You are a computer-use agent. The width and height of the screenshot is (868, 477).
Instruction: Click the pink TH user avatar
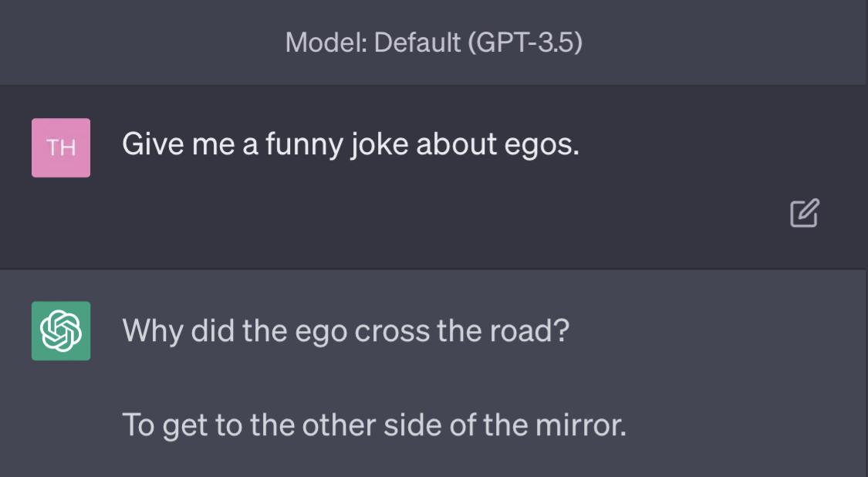click(x=61, y=148)
